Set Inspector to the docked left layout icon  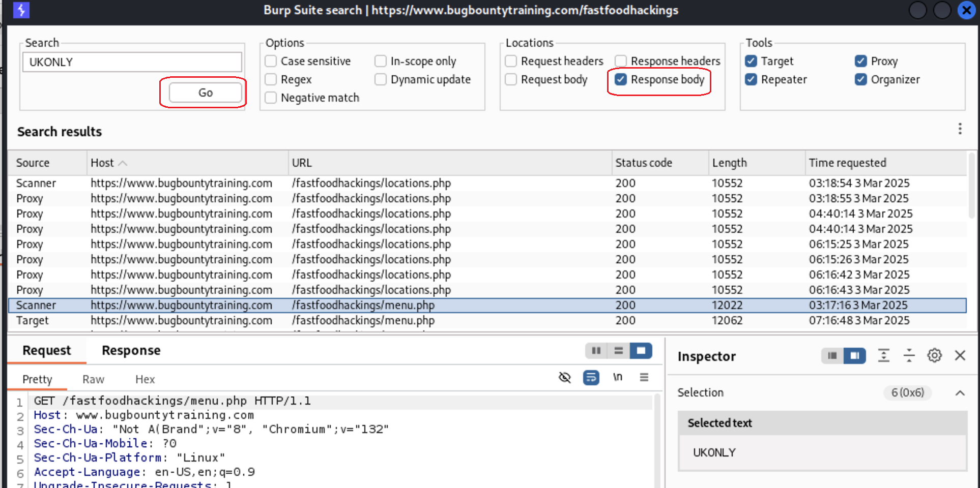pyautogui.click(x=832, y=356)
